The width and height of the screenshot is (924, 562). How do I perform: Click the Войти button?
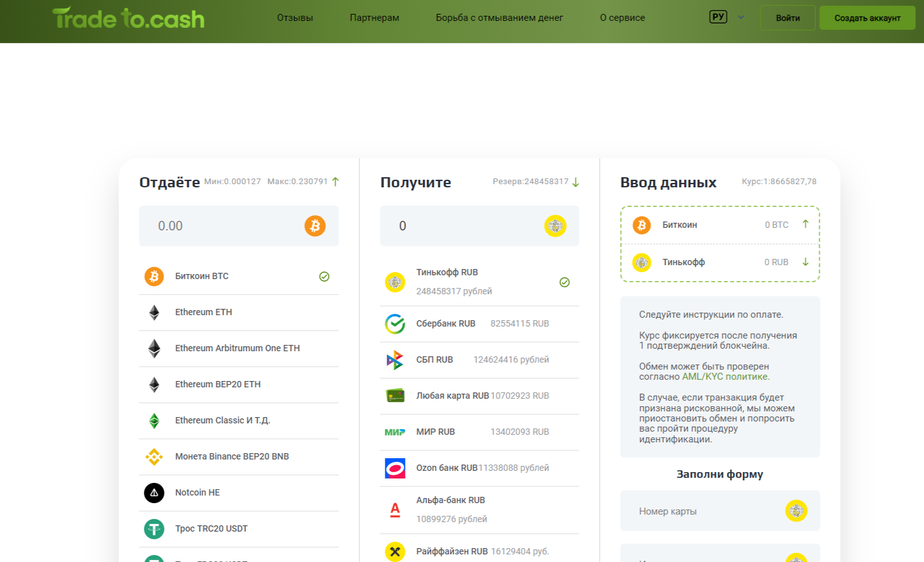click(x=788, y=18)
